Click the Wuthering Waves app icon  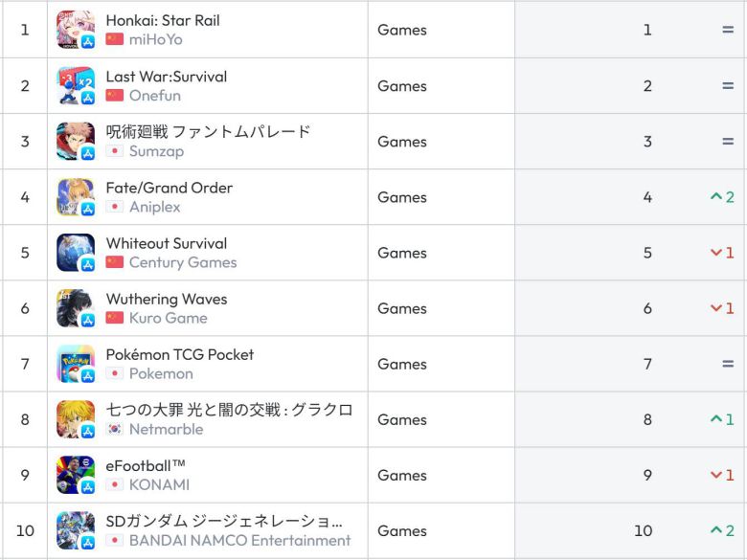75,308
